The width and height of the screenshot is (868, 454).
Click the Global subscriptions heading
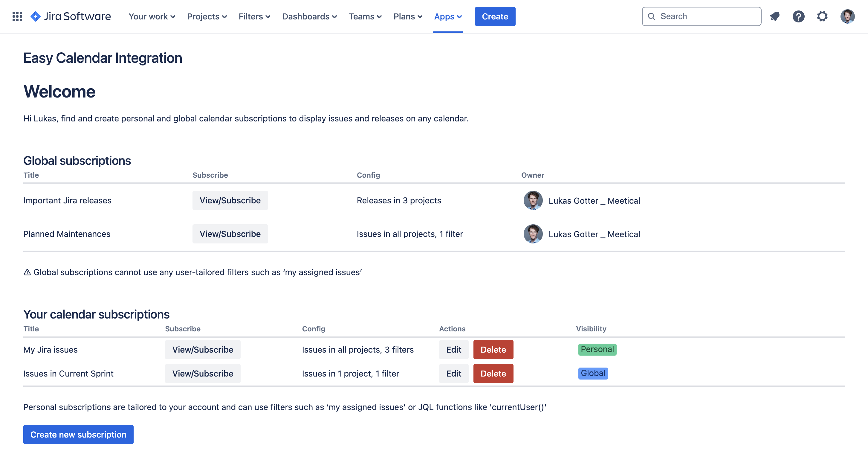[x=77, y=160]
